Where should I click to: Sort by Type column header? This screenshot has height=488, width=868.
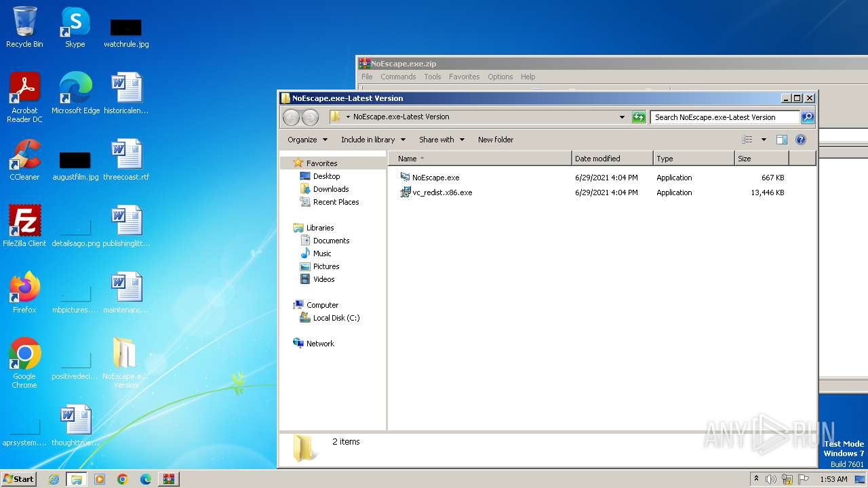[694, 159]
